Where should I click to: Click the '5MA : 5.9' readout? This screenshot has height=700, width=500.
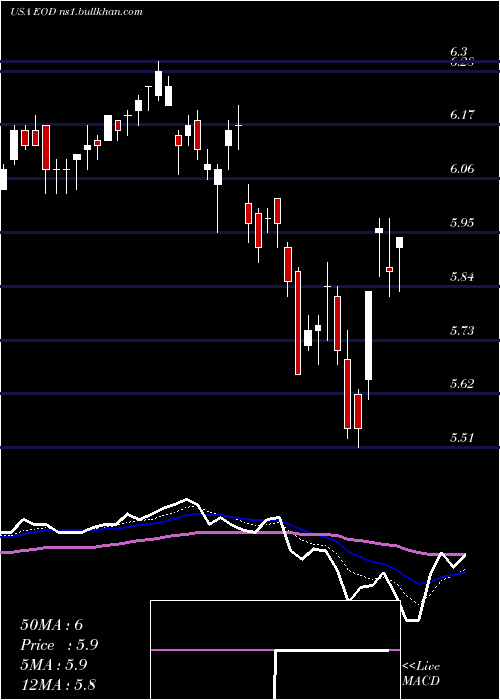click(54, 665)
